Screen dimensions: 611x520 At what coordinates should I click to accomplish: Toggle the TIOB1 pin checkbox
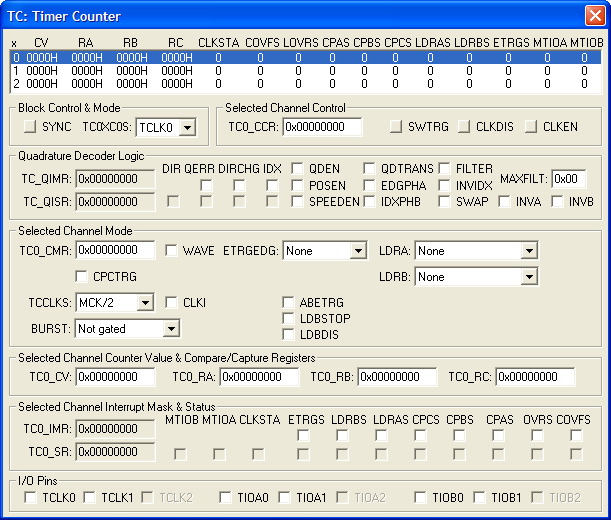click(479, 497)
